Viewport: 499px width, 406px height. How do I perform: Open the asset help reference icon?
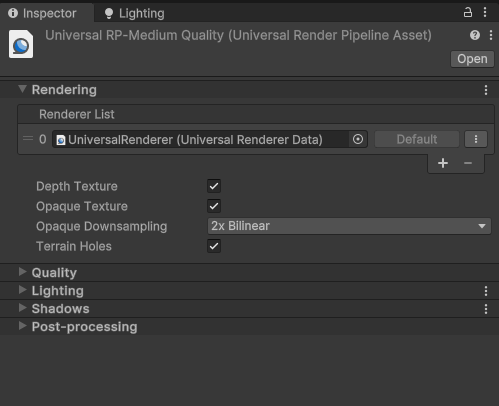(x=475, y=35)
